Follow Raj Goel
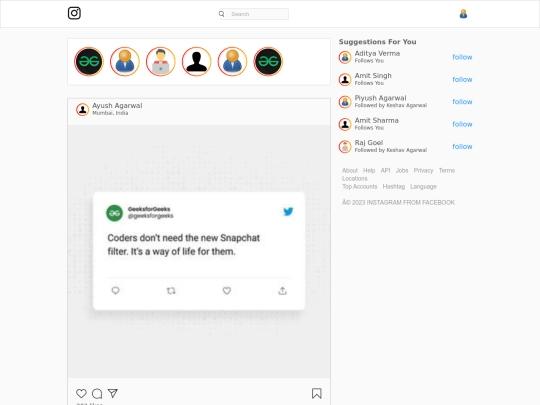 (x=462, y=147)
